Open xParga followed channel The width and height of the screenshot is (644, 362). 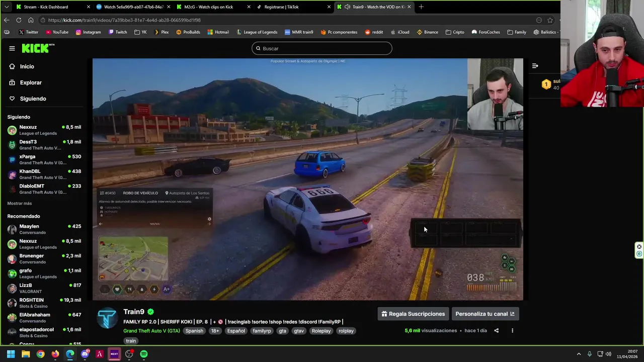(x=44, y=159)
